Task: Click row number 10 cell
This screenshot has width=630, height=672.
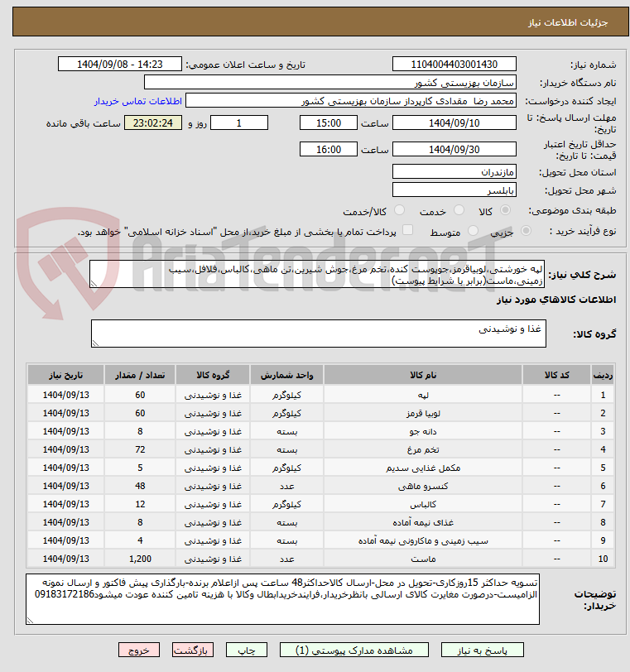Action: (603, 559)
